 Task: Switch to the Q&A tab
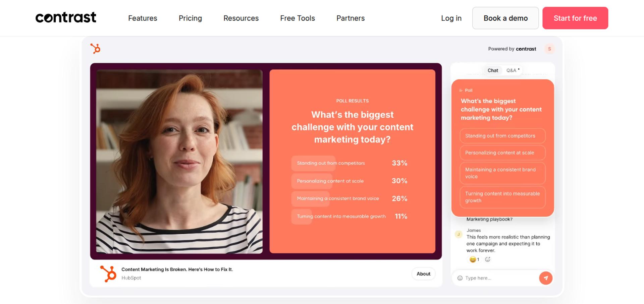click(x=512, y=70)
